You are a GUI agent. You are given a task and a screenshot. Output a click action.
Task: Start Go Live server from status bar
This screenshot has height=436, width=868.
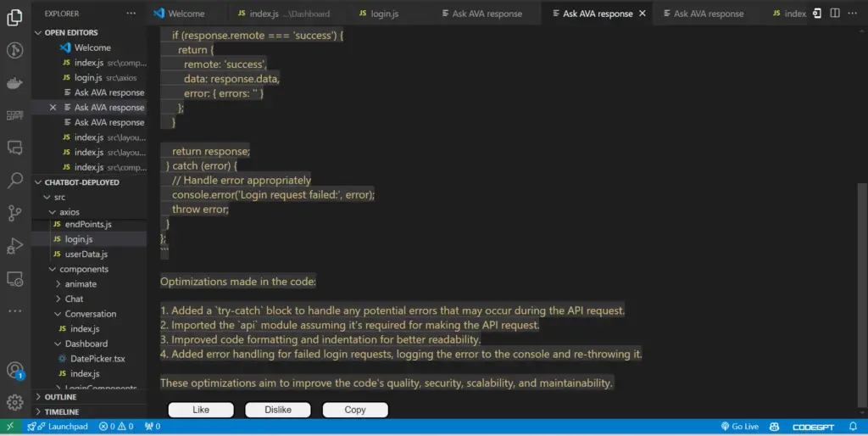click(739, 427)
